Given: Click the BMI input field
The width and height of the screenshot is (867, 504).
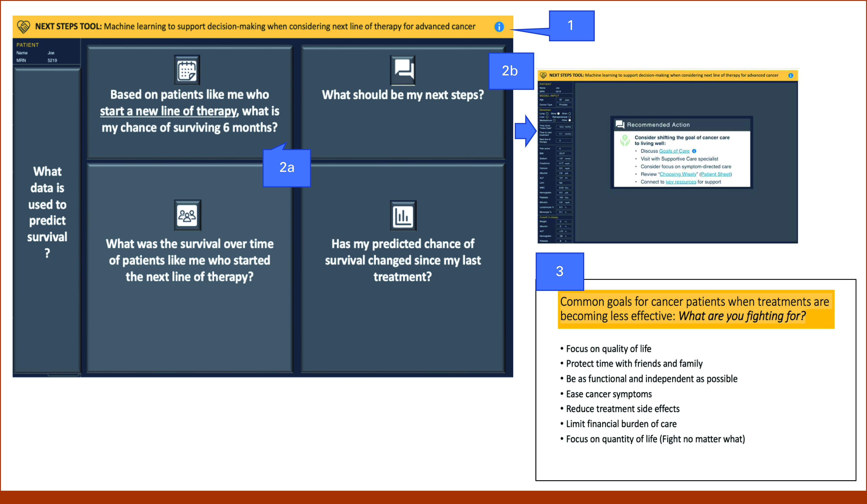Looking at the screenshot, I should (x=564, y=153).
